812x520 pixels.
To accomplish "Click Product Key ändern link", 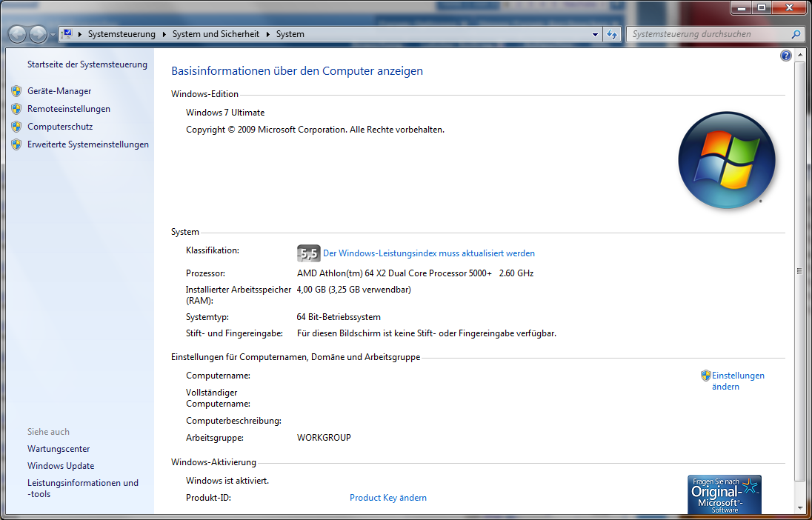I will click(x=388, y=498).
